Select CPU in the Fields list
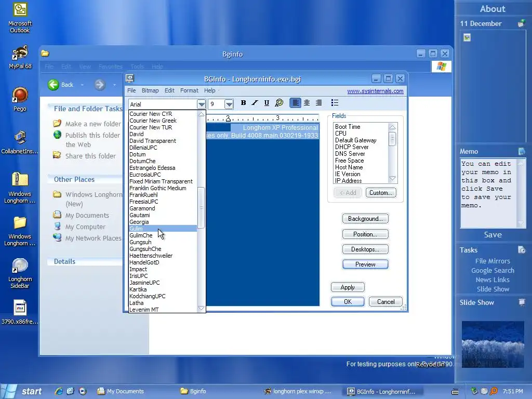 [361, 134]
